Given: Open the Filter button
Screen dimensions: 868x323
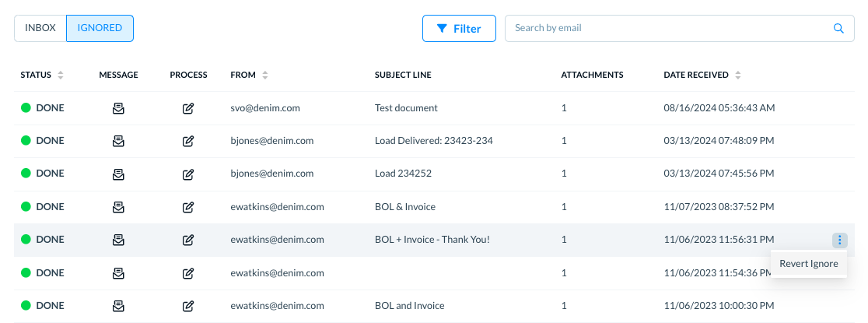Looking at the screenshot, I should [x=459, y=28].
